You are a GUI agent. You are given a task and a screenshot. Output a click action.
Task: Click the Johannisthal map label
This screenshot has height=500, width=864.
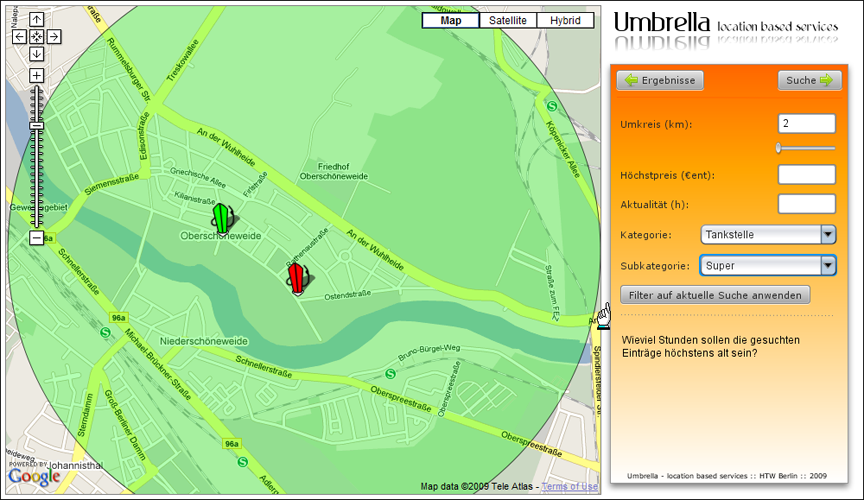click(x=75, y=466)
